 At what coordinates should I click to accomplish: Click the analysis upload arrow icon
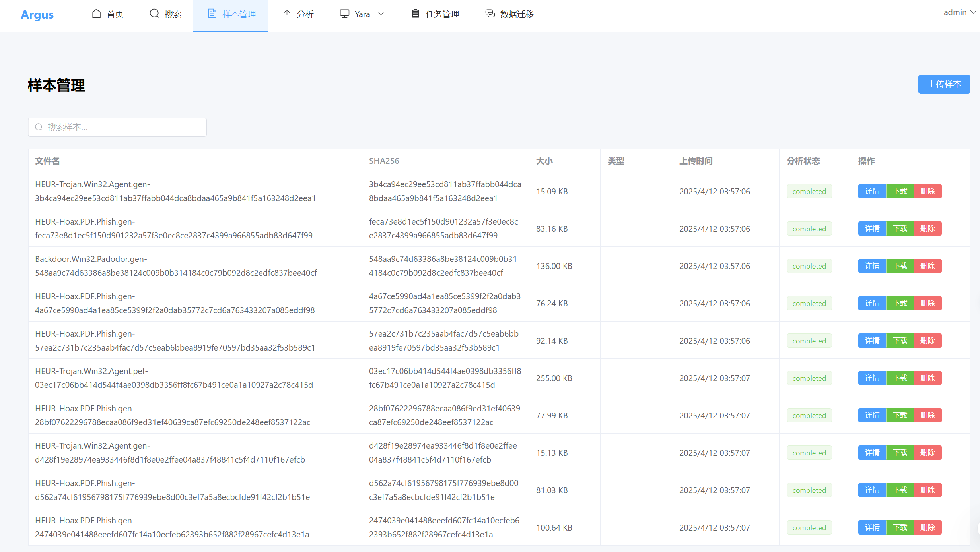pos(287,14)
